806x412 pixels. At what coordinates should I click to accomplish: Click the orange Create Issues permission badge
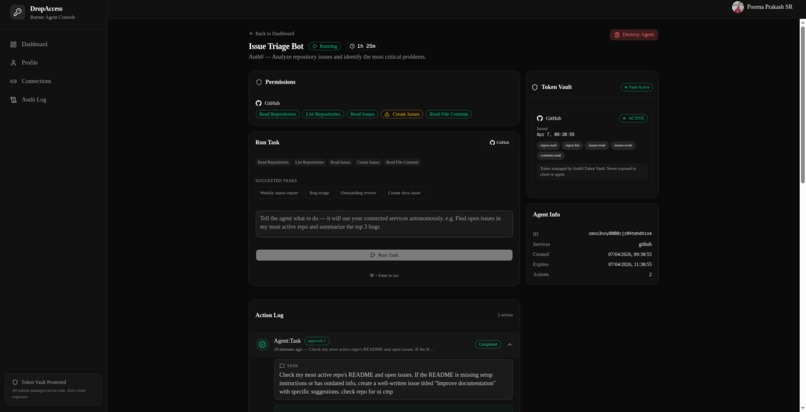(402, 115)
